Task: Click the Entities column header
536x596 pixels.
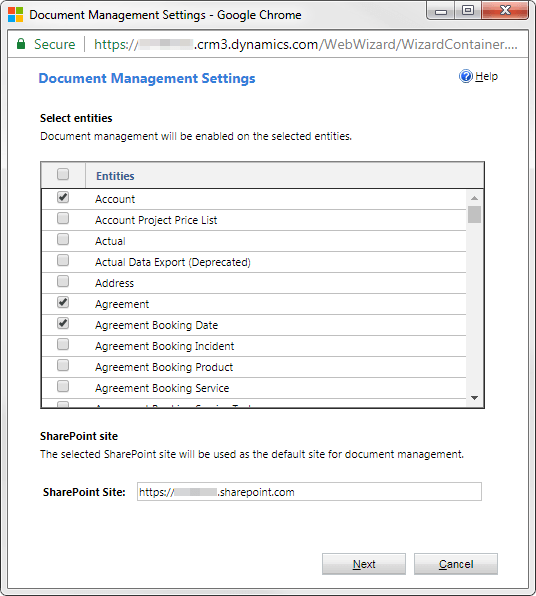Action: pyautogui.click(x=115, y=176)
